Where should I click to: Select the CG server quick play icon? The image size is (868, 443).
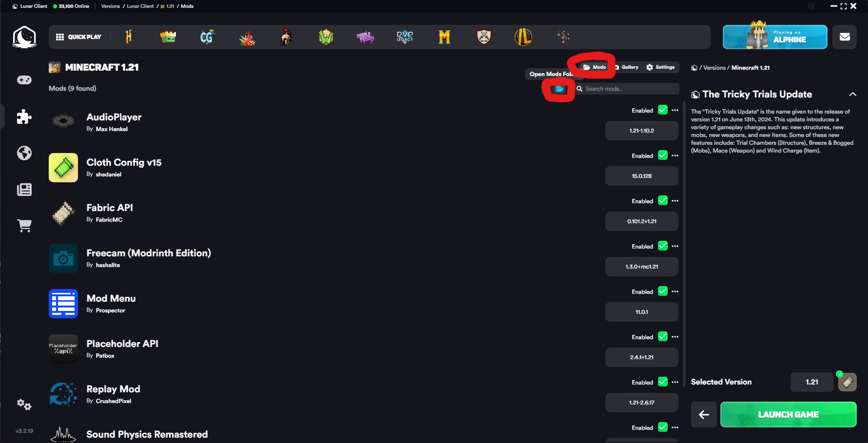207,37
